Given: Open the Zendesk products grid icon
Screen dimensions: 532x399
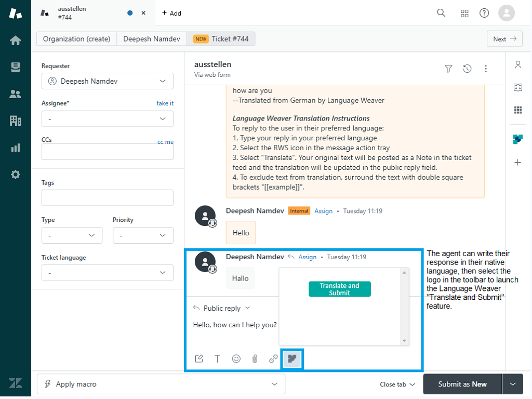Looking at the screenshot, I should tap(464, 13).
